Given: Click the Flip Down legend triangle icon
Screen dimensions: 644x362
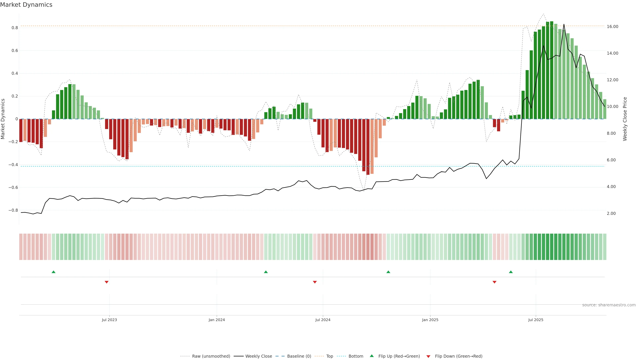Looking at the screenshot, I should click(428, 356).
